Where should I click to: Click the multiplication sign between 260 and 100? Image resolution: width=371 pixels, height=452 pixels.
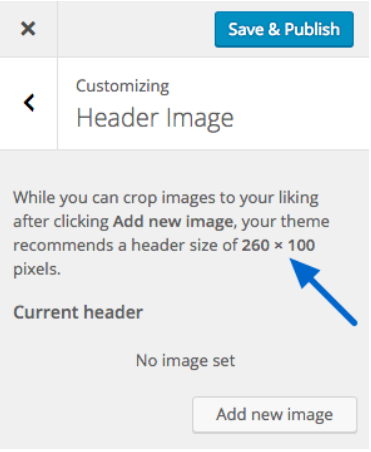pos(278,246)
